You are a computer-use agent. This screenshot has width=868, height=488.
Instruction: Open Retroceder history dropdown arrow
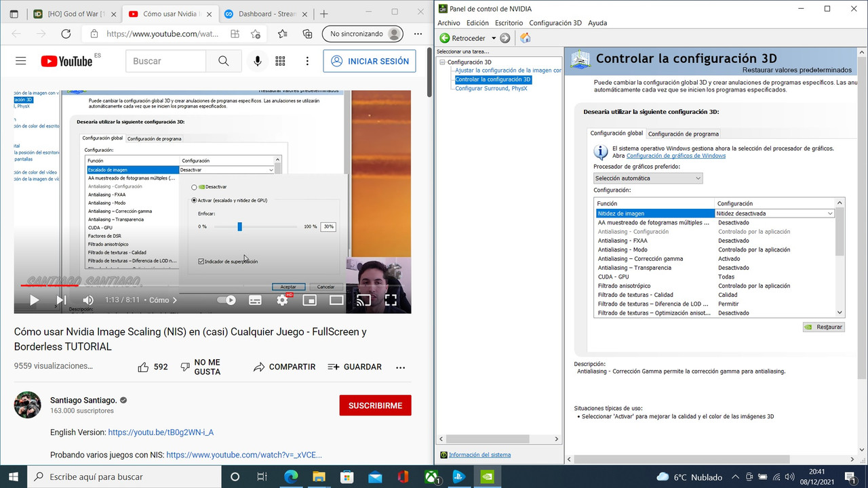coord(494,39)
